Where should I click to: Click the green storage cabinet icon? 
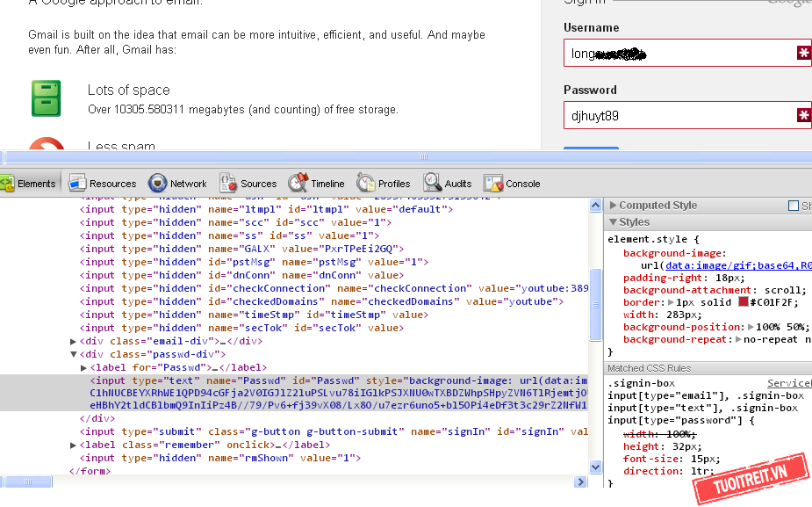point(47,98)
